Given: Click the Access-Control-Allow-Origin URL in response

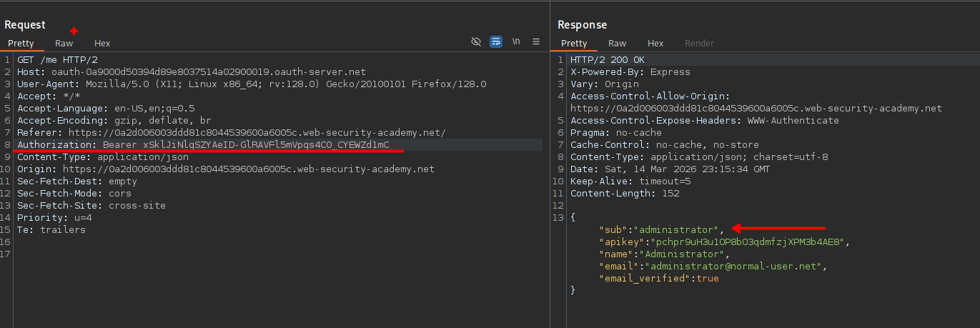Looking at the screenshot, I should 756,109.
